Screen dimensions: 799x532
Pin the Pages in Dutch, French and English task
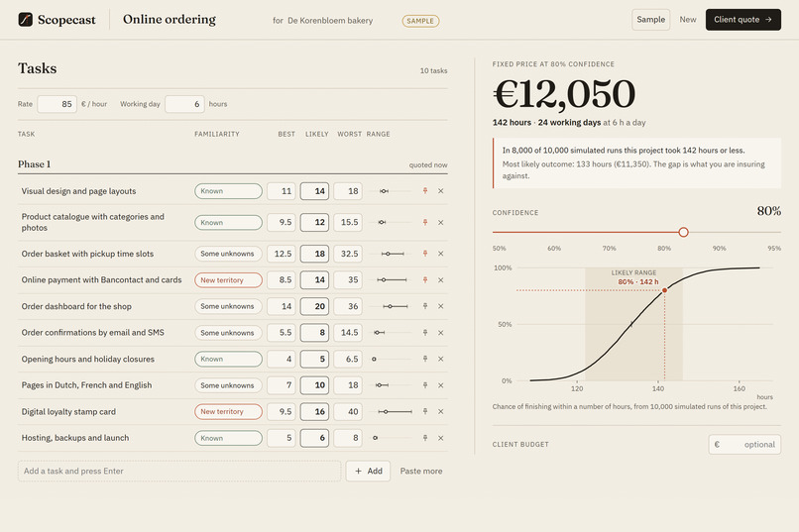425,385
